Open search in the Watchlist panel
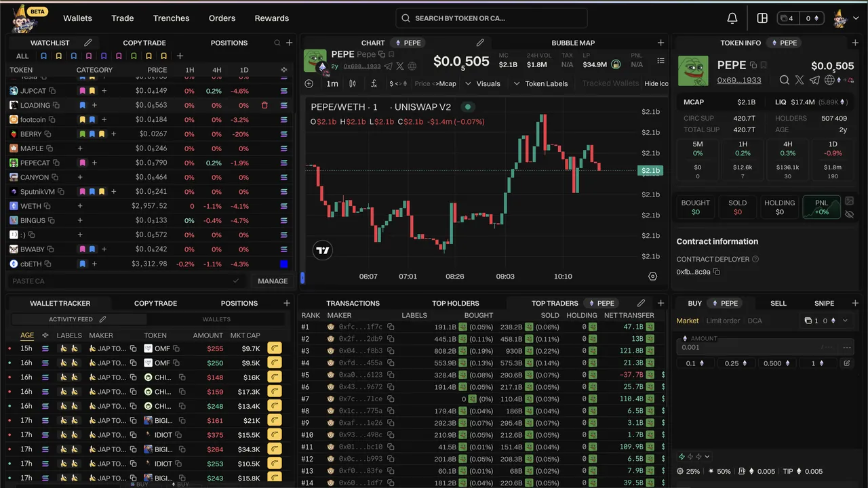The width and height of the screenshot is (868, 488). (277, 43)
